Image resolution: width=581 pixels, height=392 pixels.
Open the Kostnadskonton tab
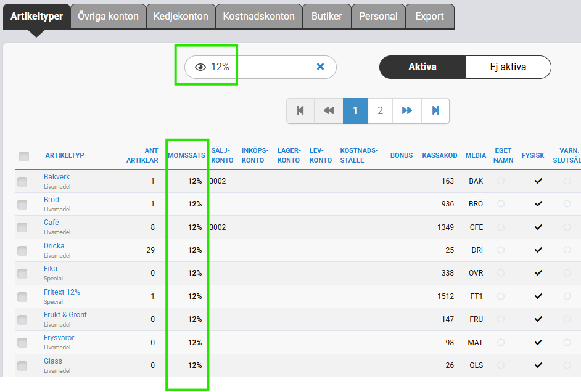(258, 17)
